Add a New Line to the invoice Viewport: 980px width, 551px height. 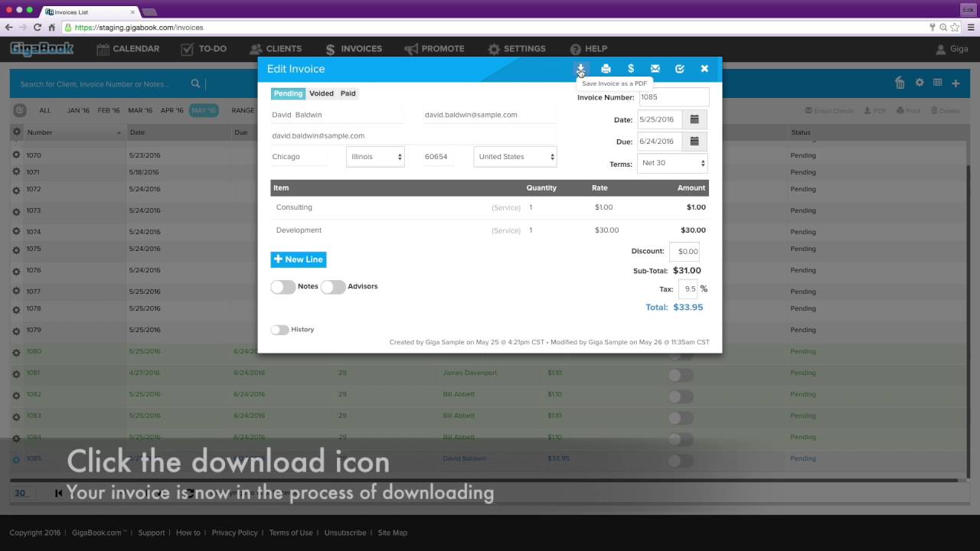[x=299, y=259]
